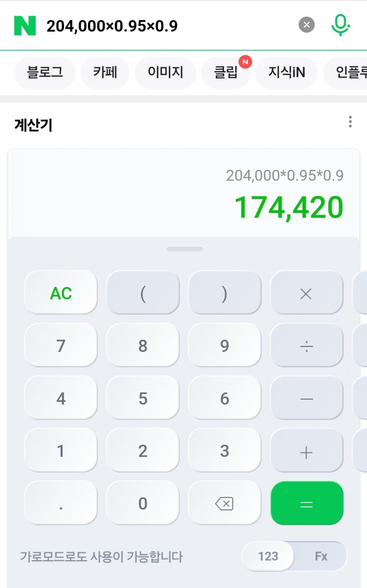This screenshot has width=367, height=588.
Task: Start voice search with microphone
Action: click(x=340, y=25)
